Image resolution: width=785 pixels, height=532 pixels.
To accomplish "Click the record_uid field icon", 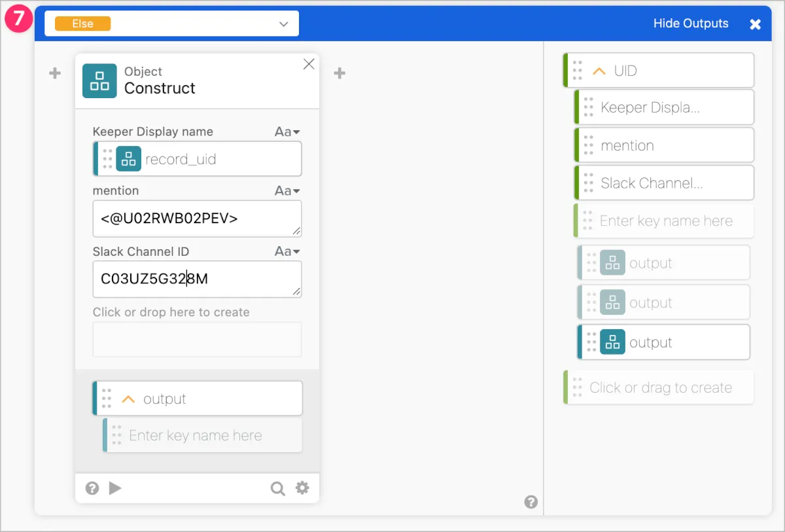I will point(128,159).
